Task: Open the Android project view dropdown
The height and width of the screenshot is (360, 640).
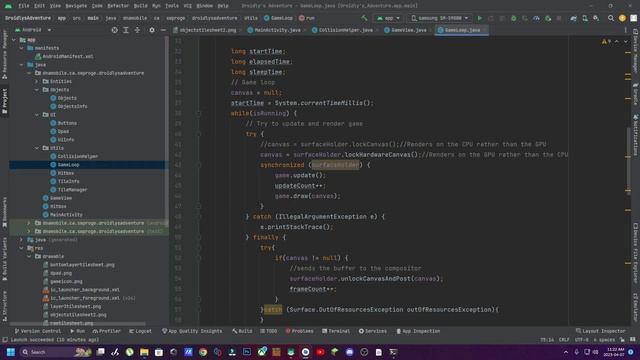Action: 33,30
